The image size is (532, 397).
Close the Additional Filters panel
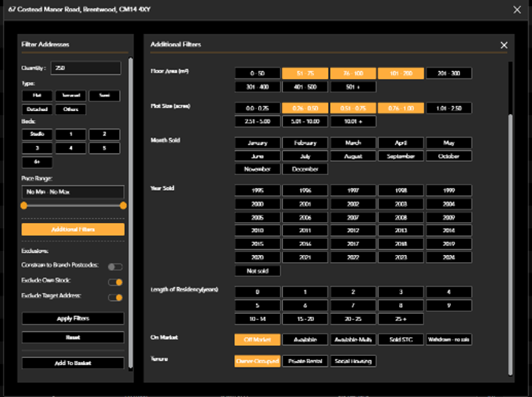[x=504, y=45]
